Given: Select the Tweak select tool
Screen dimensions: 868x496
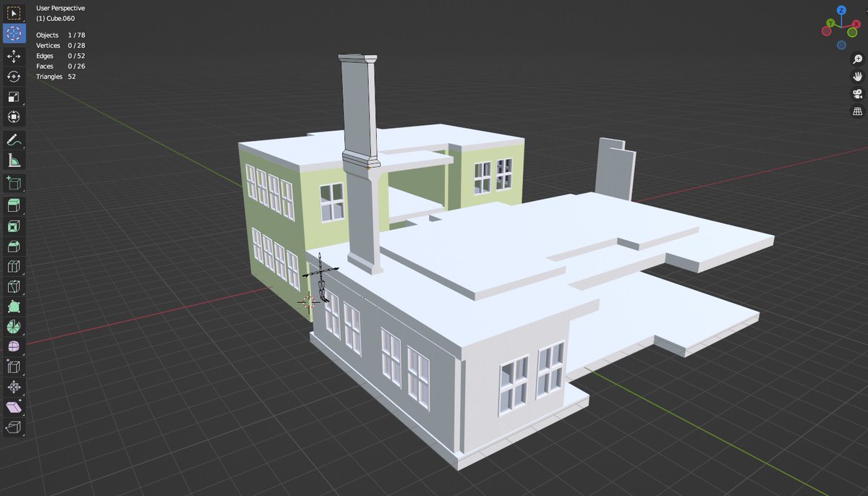Looking at the screenshot, I should (x=14, y=13).
